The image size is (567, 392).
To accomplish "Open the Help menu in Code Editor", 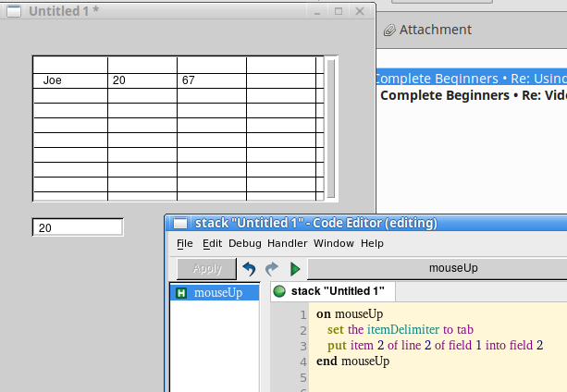I will pos(372,243).
